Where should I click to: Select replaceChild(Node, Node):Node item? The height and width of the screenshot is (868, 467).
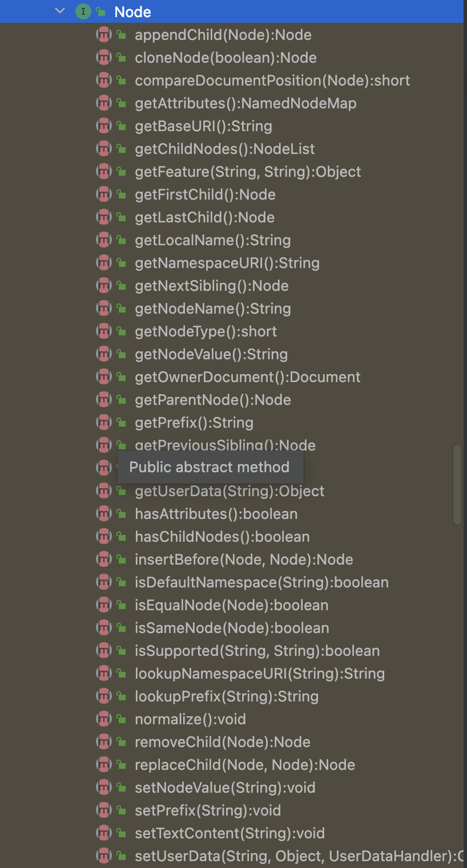tap(245, 765)
